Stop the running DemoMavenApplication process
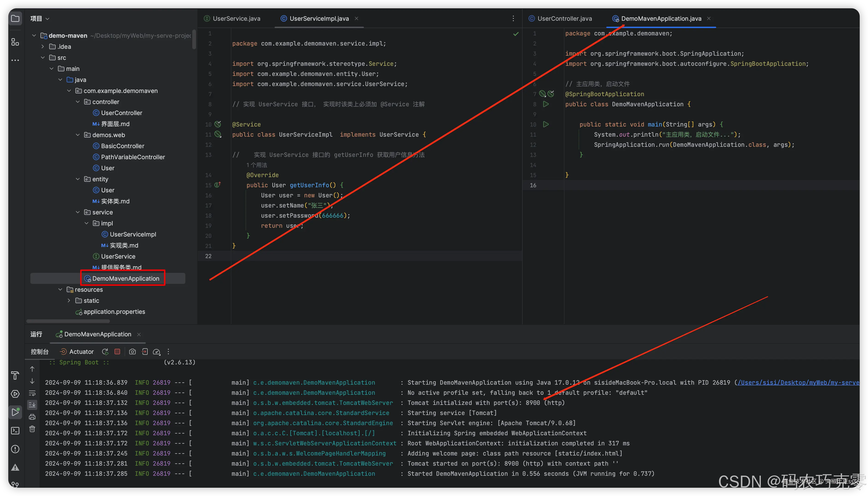Screen dimensions: 868x496 (x=117, y=352)
